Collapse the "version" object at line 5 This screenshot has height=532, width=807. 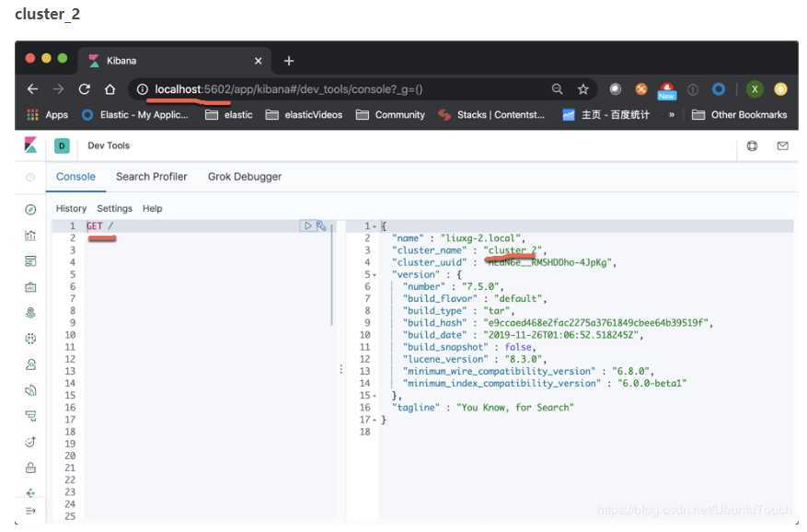[375, 274]
